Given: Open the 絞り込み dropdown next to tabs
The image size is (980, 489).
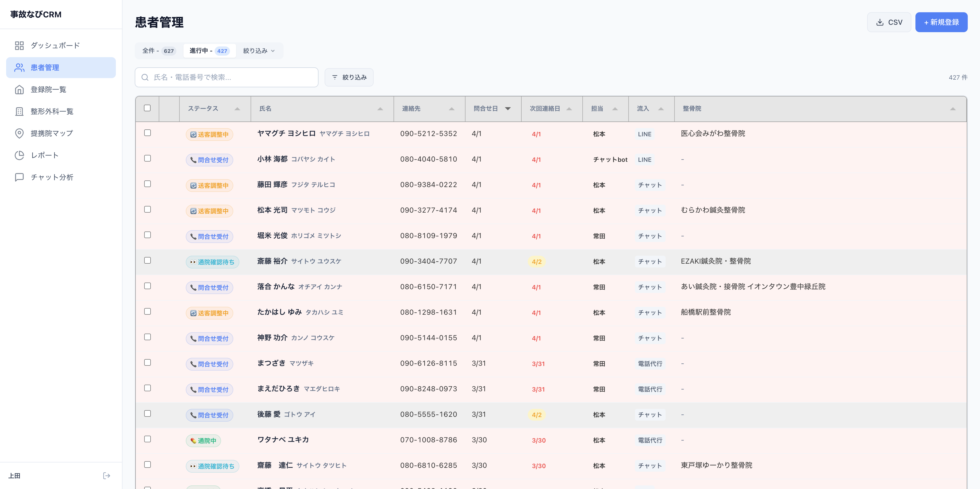Looking at the screenshot, I should coord(258,51).
